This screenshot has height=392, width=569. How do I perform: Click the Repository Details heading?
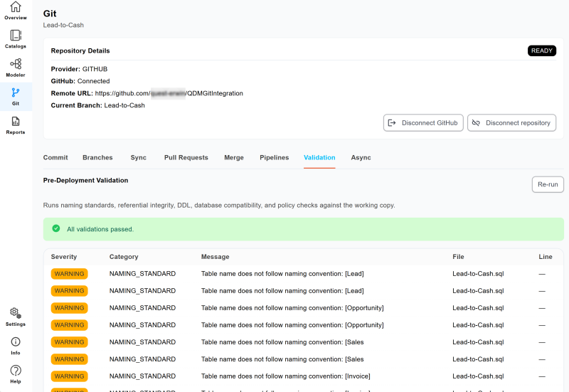pyautogui.click(x=80, y=51)
